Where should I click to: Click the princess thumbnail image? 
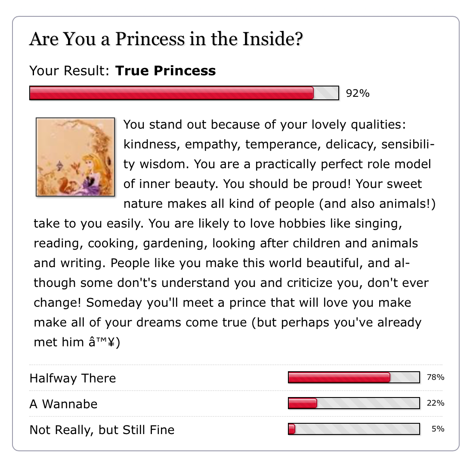pyautogui.click(x=75, y=157)
